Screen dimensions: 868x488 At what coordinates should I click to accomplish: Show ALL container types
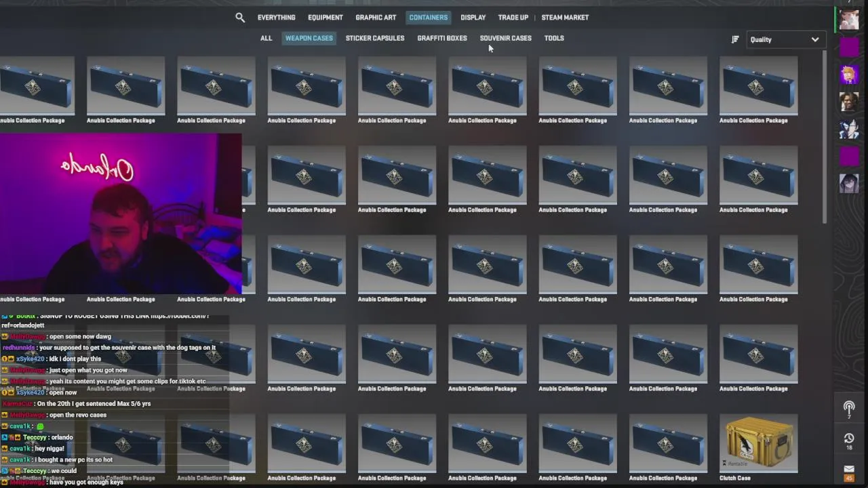266,38
